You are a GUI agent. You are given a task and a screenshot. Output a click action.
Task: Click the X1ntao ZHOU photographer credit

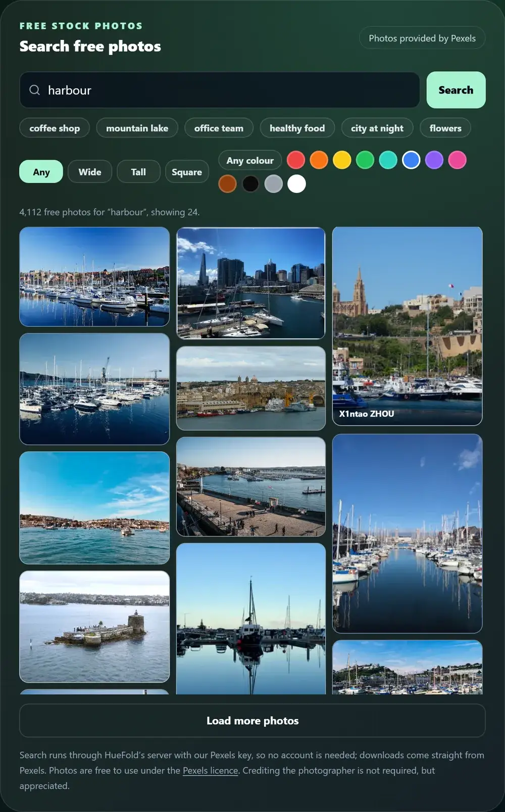point(367,413)
